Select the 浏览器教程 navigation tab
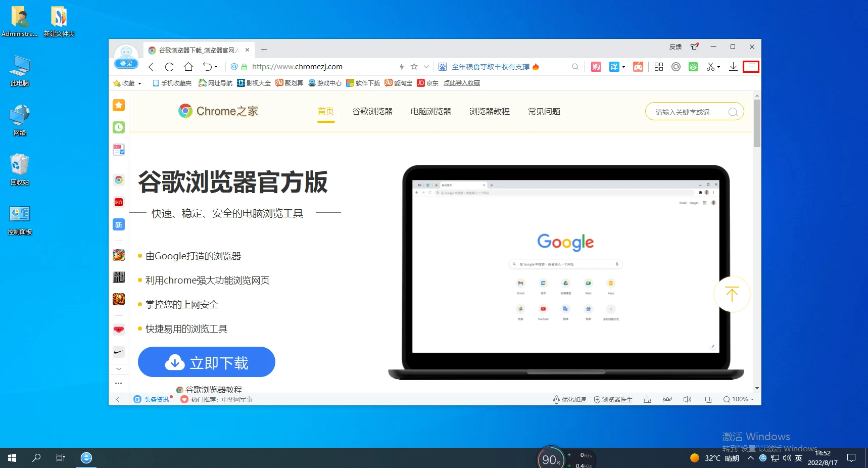This screenshot has height=468, width=868. (x=490, y=112)
